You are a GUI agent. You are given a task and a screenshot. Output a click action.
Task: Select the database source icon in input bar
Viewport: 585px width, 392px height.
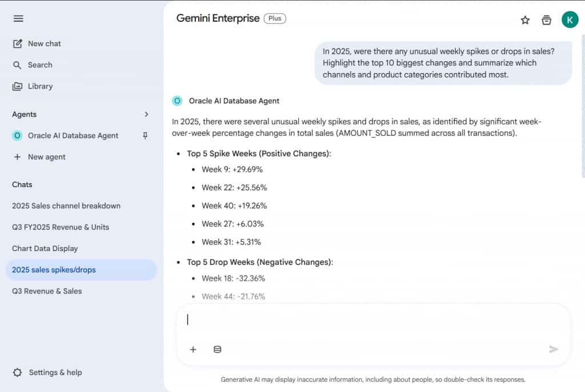218,349
